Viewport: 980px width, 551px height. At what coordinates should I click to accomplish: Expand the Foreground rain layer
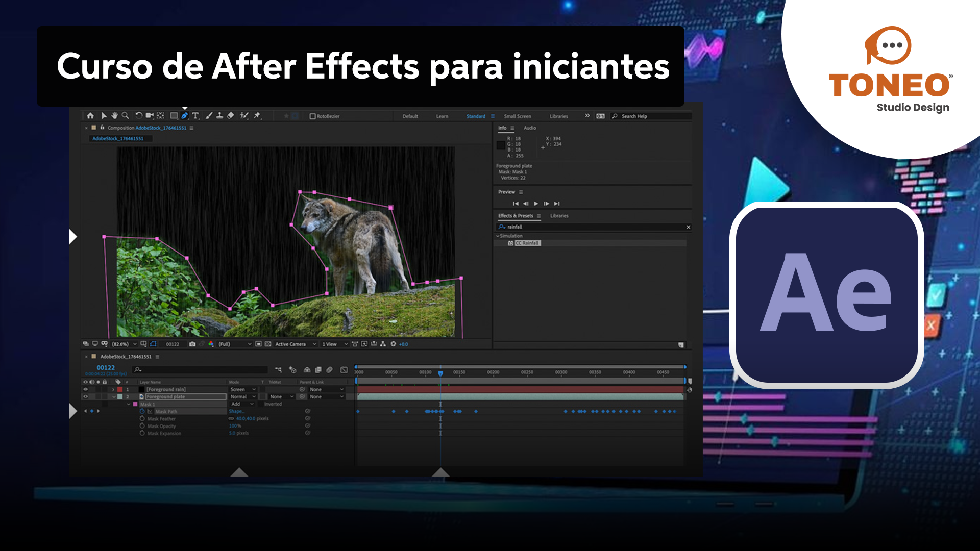click(113, 389)
